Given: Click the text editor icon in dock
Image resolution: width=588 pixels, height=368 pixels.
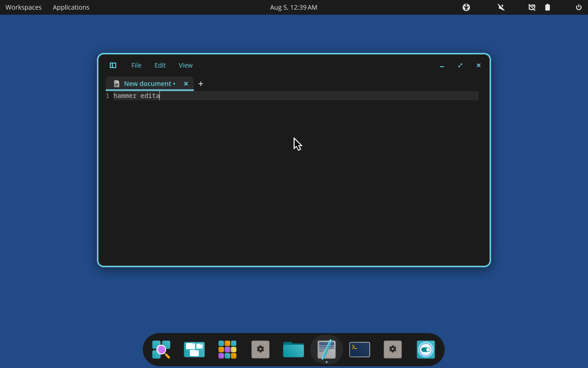Looking at the screenshot, I should coord(327,350).
